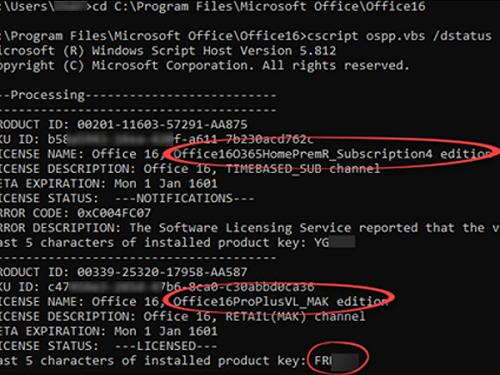
Task: Click the 'cd C:\Program Files\Microsoft Office\Office16' command
Action: (x=259, y=6)
